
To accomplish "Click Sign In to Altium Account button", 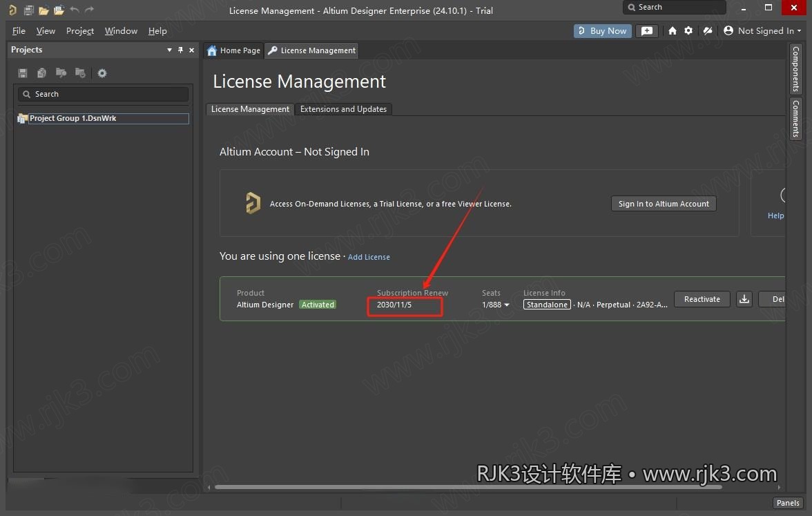I will [664, 204].
